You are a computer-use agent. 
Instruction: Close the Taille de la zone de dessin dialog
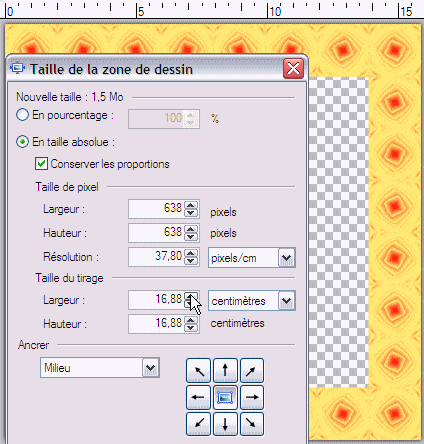tap(293, 69)
